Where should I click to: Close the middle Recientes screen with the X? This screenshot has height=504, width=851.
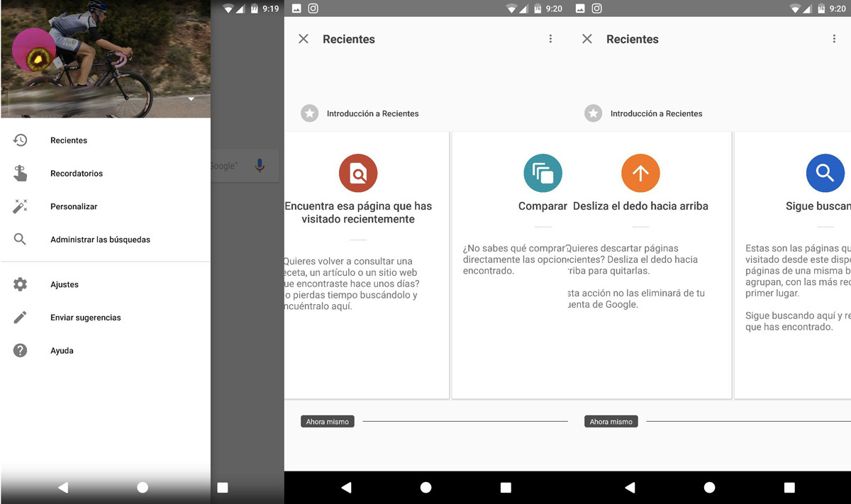pos(304,39)
